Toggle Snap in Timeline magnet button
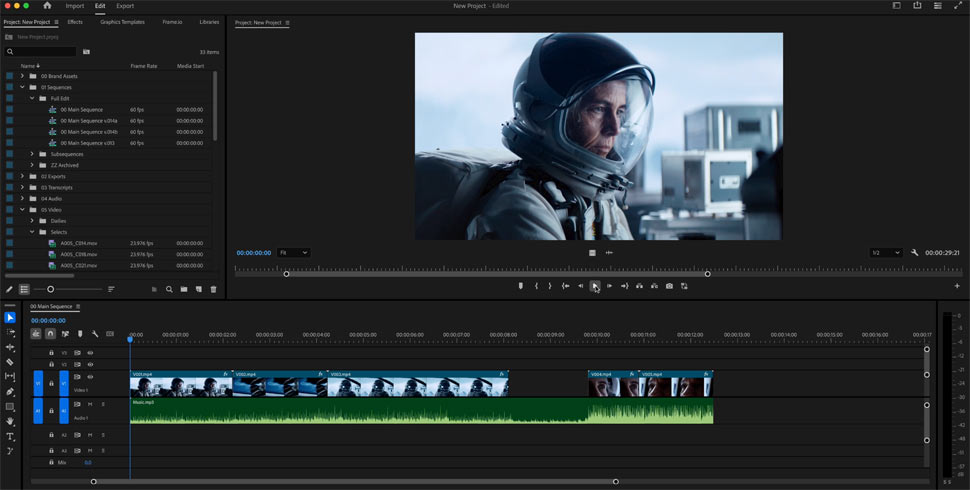 [50, 334]
